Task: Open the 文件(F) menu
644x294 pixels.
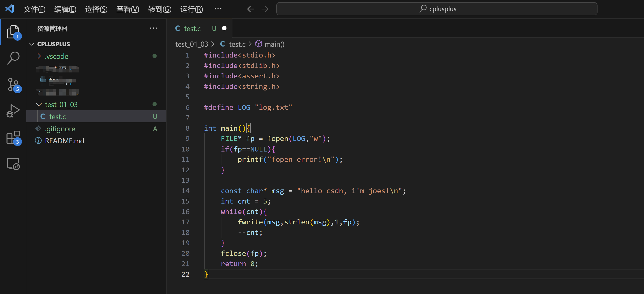Action: 34,9
